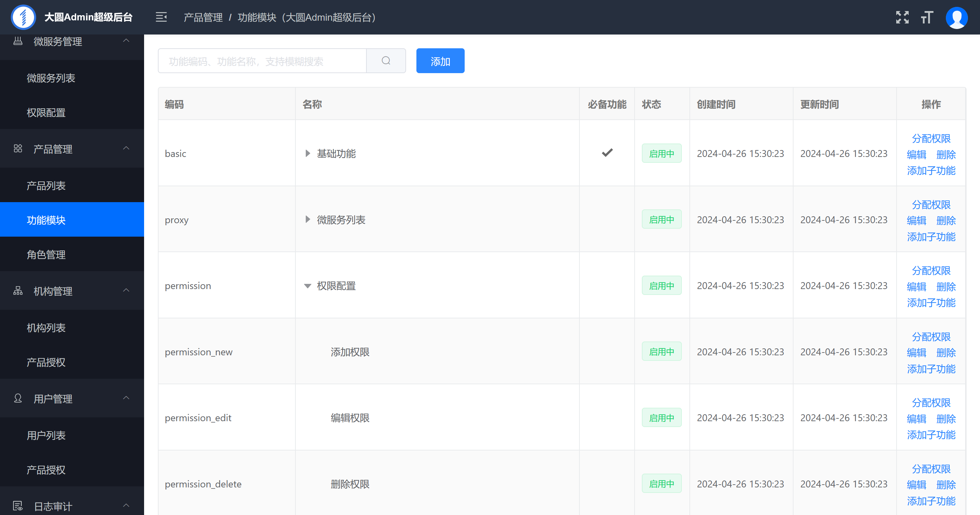980x515 pixels.
Task: Click the 编辑权限 name cell
Action: click(437, 418)
